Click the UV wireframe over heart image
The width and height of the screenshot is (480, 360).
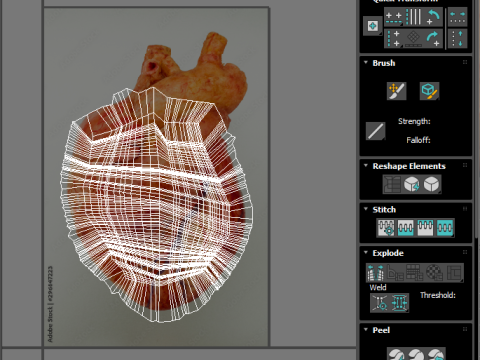(156, 204)
